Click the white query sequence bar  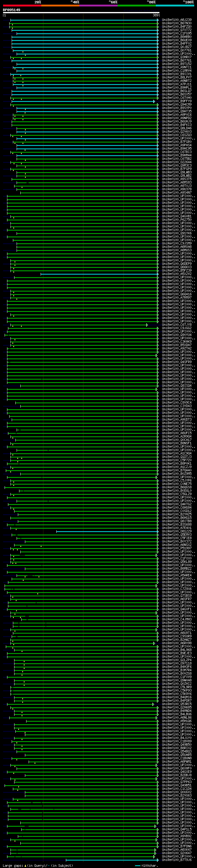(81, 12)
